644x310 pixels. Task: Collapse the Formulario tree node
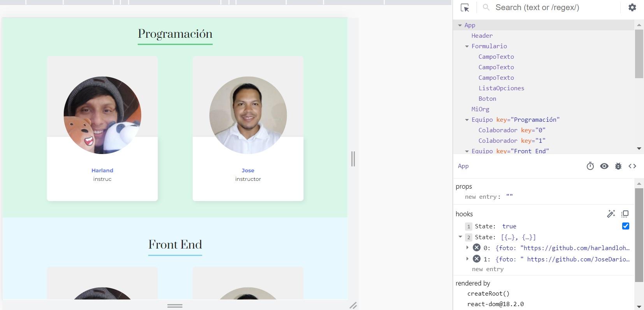[x=467, y=46]
